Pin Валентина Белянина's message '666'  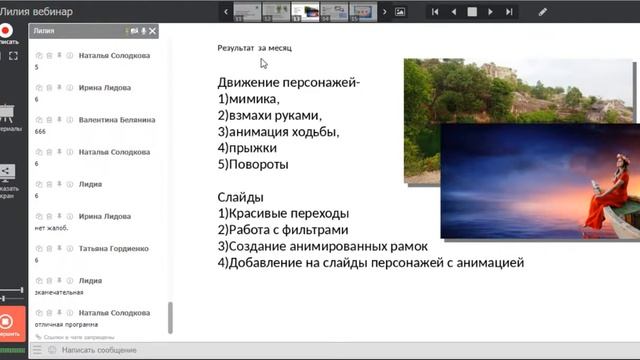(59, 120)
